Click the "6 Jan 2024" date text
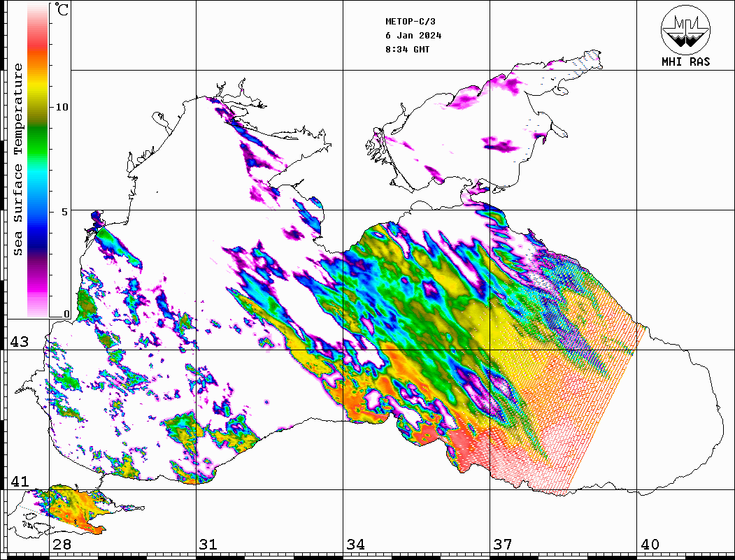The width and height of the screenshot is (735, 560). (x=413, y=36)
